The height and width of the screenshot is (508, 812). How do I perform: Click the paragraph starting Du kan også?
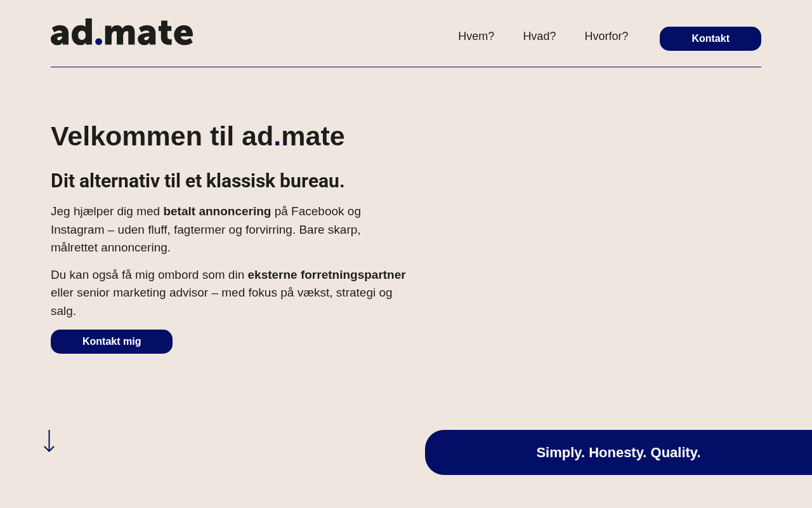221,293
